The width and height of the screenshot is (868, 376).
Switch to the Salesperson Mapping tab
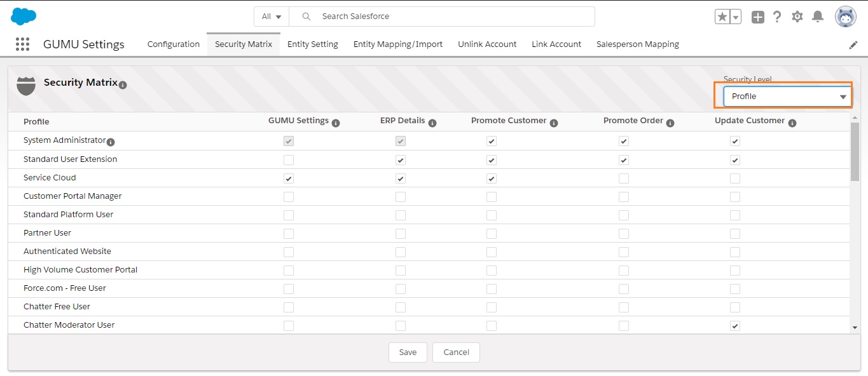(x=638, y=44)
